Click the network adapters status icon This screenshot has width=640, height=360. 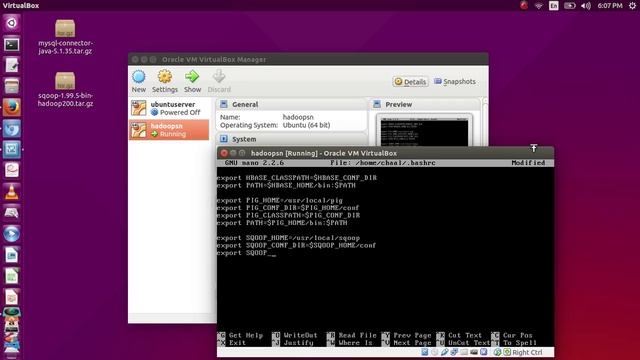pos(454,352)
